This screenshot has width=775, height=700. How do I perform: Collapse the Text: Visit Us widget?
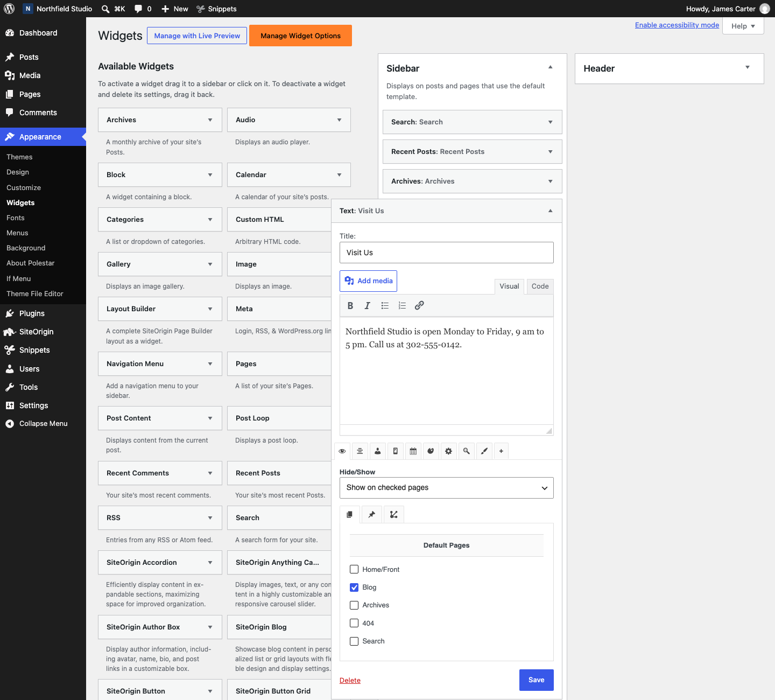point(551,211)
